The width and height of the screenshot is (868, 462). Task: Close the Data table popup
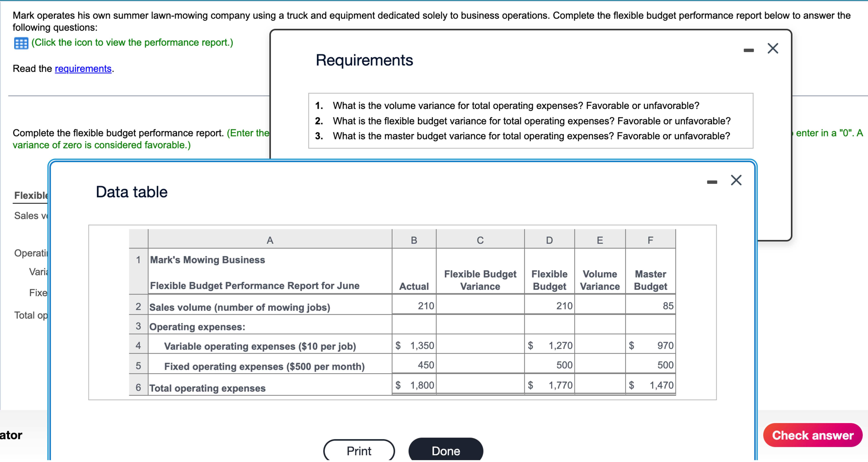pyautogui.click(x=736, y=180)
